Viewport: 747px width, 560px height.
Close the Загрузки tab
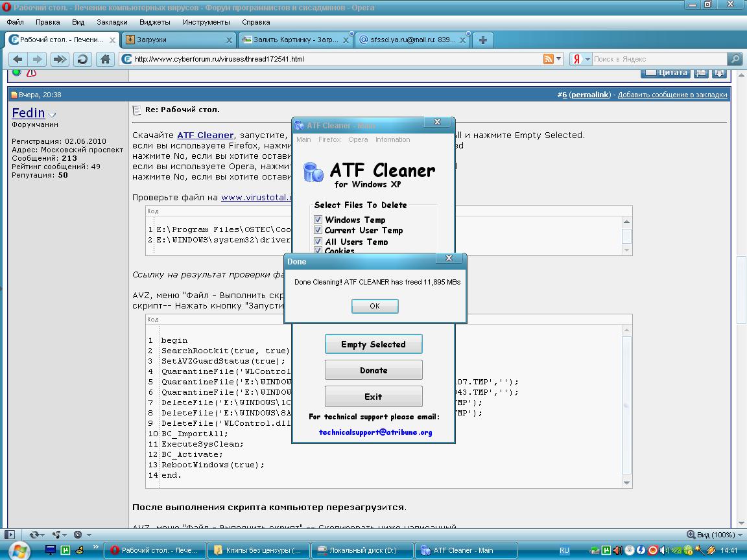(229, 40)
